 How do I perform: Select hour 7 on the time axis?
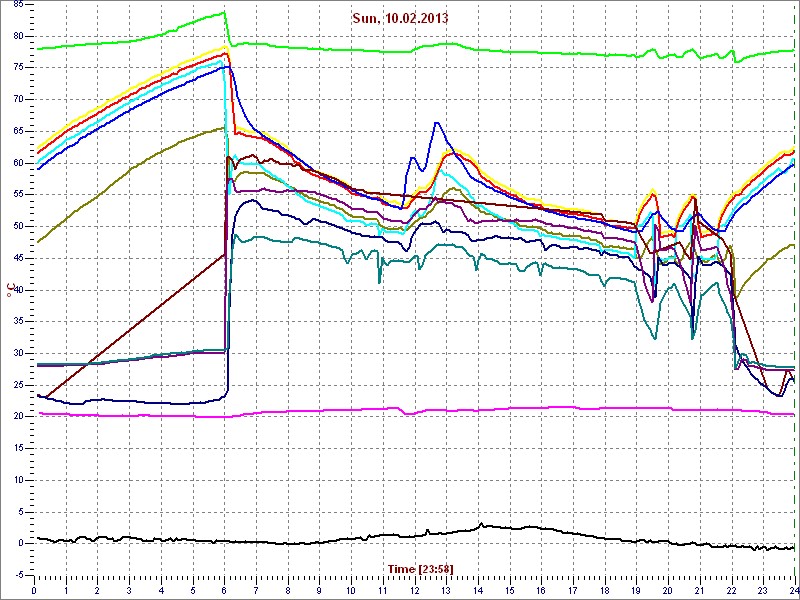coord(256,591)
